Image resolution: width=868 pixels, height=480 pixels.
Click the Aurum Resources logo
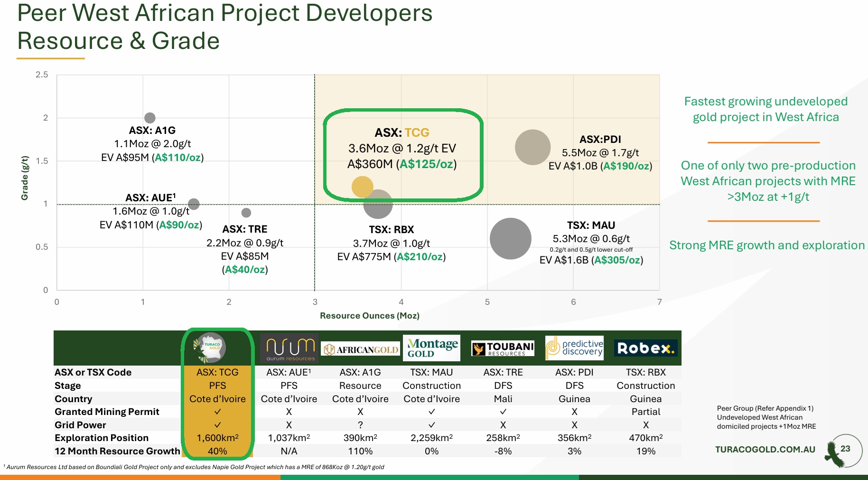click(290, 348)
